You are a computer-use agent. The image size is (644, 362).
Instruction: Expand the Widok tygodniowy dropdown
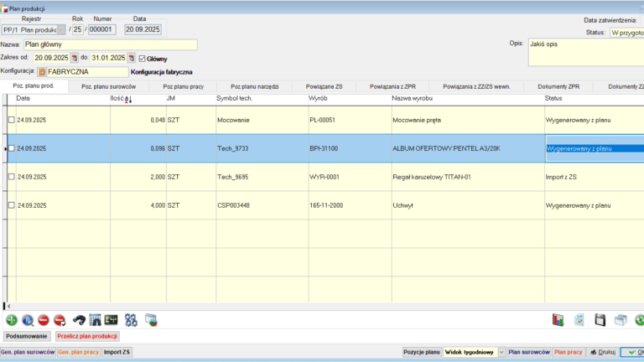(501, 353)
